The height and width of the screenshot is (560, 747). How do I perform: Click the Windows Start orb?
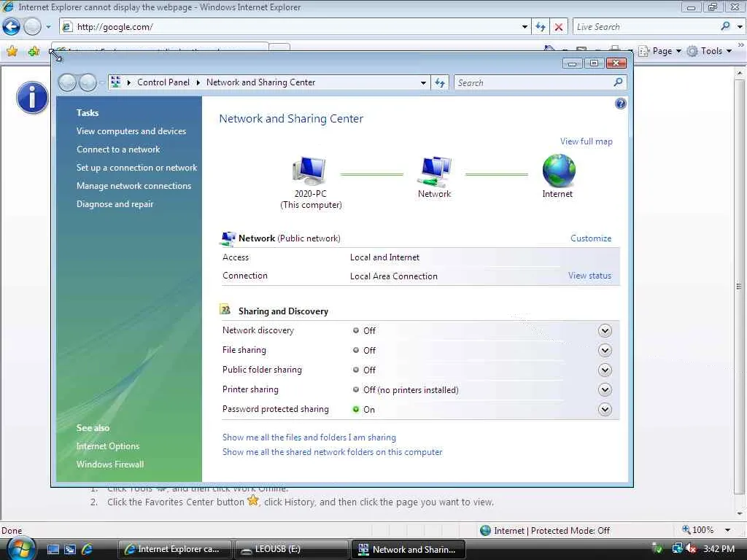pyautogui.click(x=21, y=548)
